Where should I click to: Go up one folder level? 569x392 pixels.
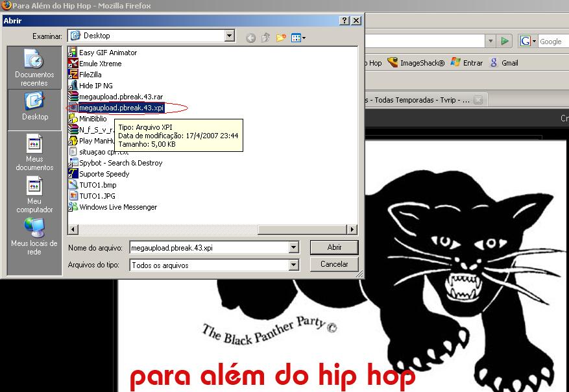pos(266,38)
